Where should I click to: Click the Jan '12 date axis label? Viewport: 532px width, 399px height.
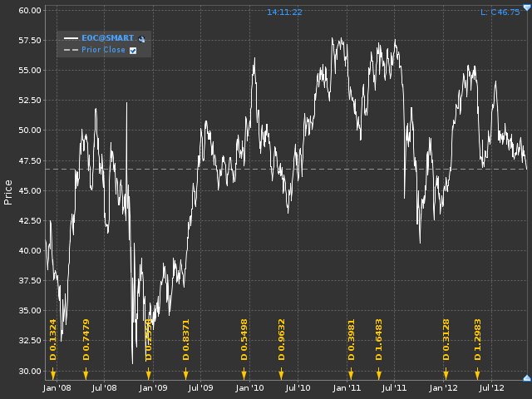(x=443, y=388)
